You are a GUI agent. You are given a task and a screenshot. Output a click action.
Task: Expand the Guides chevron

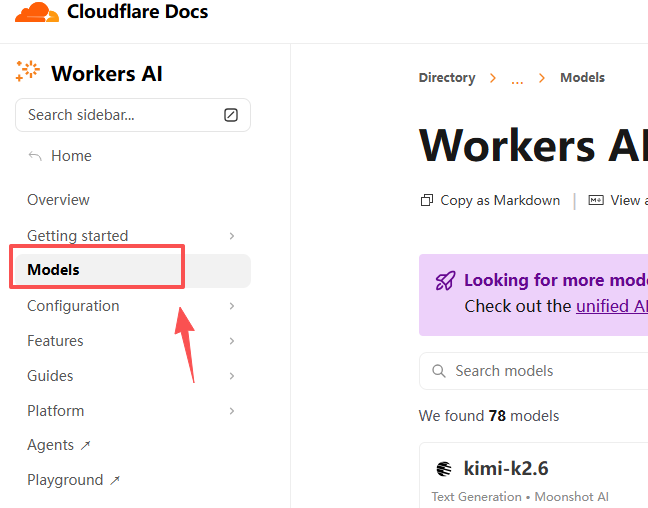[232, 376]
